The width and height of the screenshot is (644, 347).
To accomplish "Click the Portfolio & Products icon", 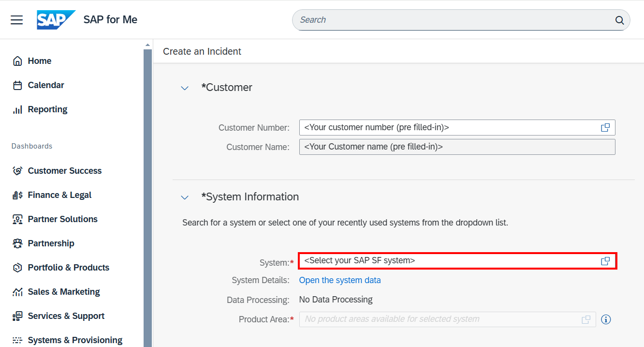I will pos(17,268).
